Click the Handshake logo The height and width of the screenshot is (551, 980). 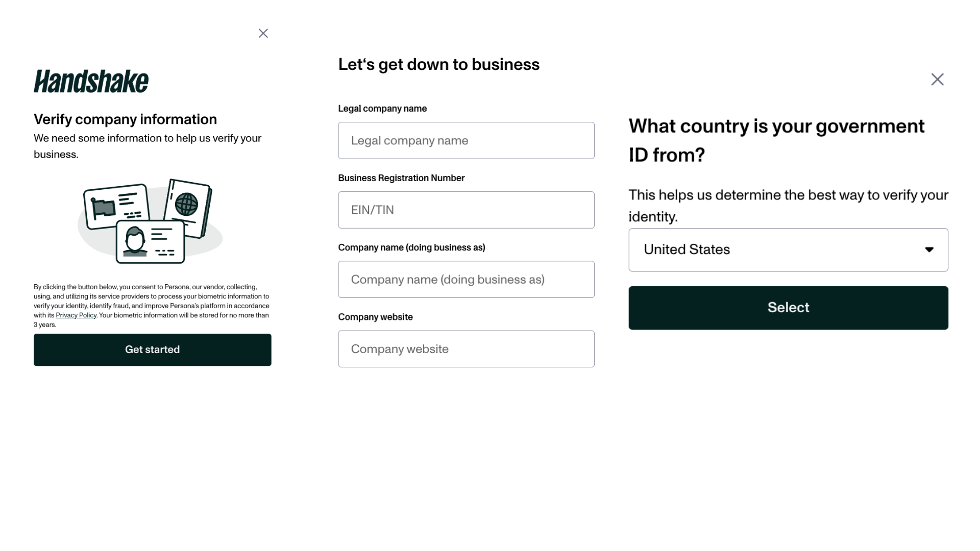click(x=91, y=82)
